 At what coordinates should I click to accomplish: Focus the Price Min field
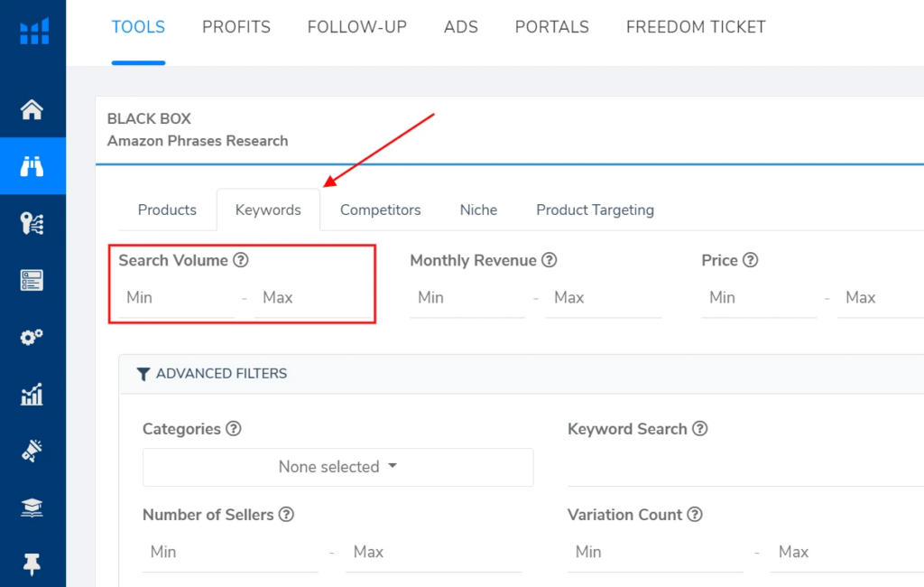click(x=759, y=298)
